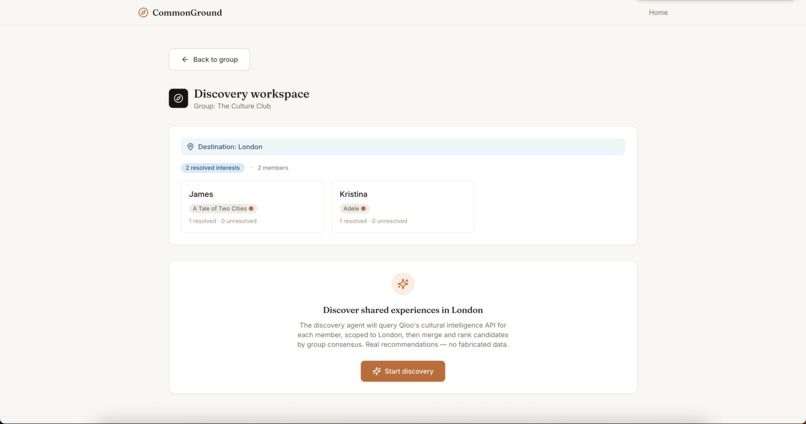Click the orange dot on the Adele tag

(x=363, y=209)
